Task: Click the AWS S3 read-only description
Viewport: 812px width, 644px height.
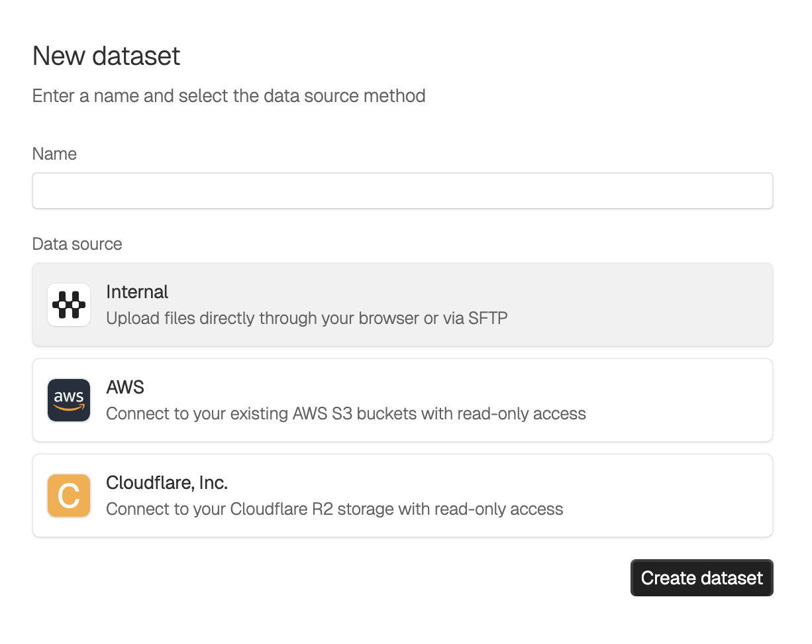Action: pyautogui.click(x=346, y=413)
